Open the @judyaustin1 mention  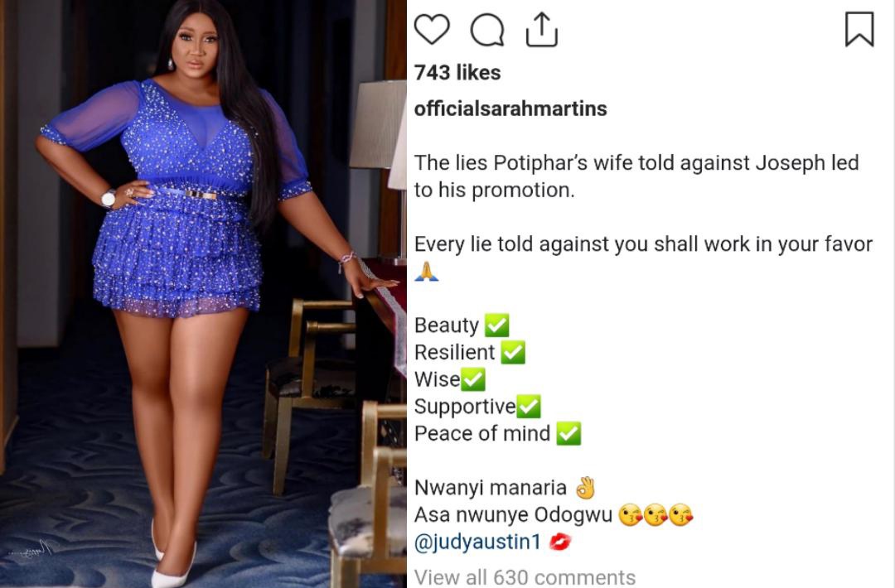pyautogui.click(x=477, y=542)
